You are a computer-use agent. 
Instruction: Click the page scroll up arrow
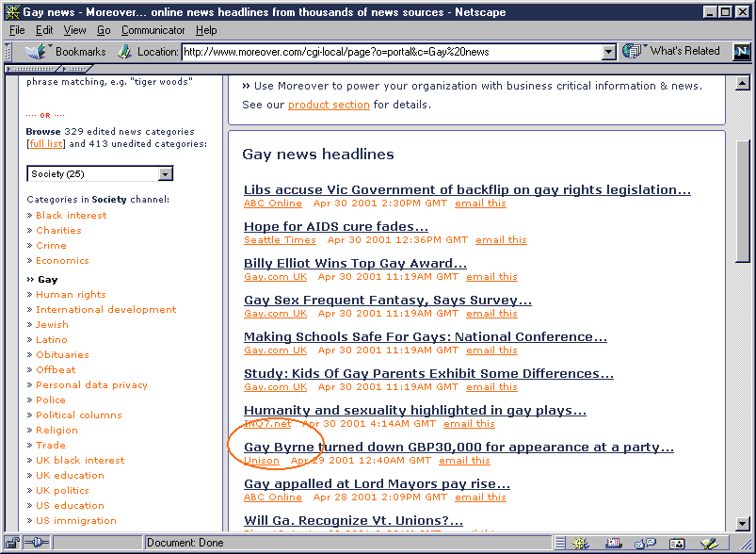coord(743,84)
